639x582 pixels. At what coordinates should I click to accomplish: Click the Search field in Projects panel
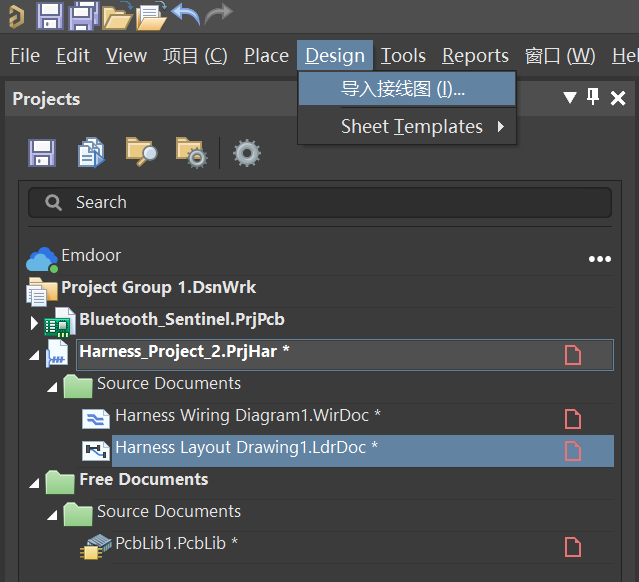320,202
